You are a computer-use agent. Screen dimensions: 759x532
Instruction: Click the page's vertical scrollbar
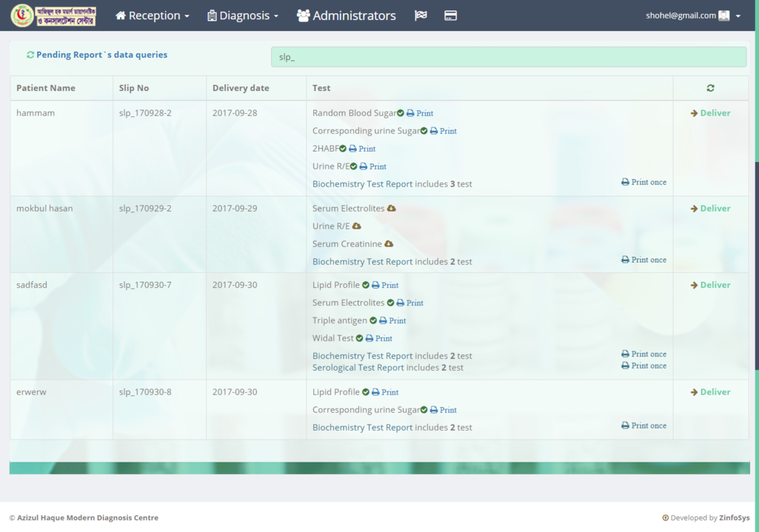tap(756, 266)
